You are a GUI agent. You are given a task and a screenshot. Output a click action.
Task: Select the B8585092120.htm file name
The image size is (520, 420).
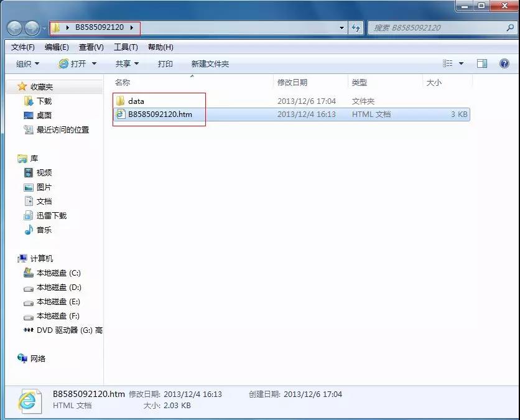(160, 114)
